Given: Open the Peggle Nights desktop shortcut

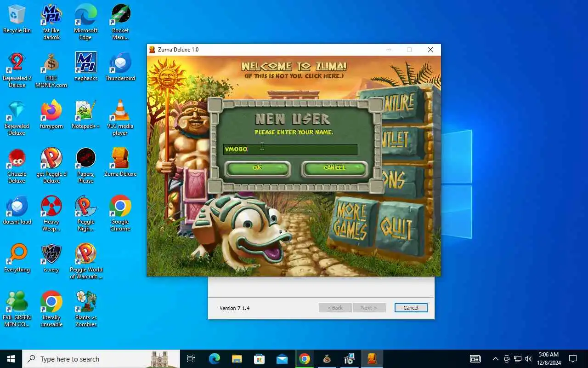Looking at the screenshot, I should click(x=86, y=213).
